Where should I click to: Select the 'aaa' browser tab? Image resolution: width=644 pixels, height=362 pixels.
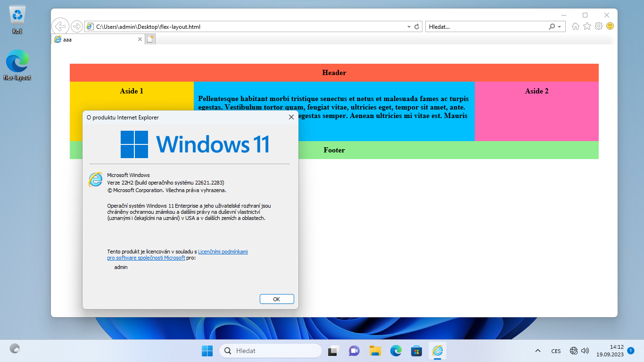coord(98,40)
